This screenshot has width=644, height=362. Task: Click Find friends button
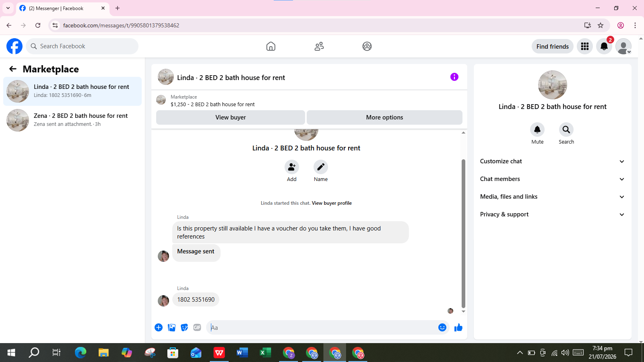553,46
